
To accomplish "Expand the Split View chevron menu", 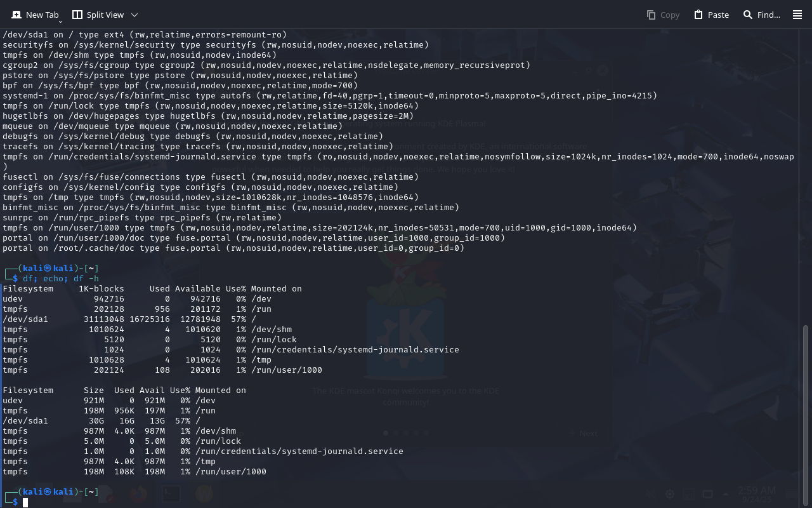I will [134, 15].
